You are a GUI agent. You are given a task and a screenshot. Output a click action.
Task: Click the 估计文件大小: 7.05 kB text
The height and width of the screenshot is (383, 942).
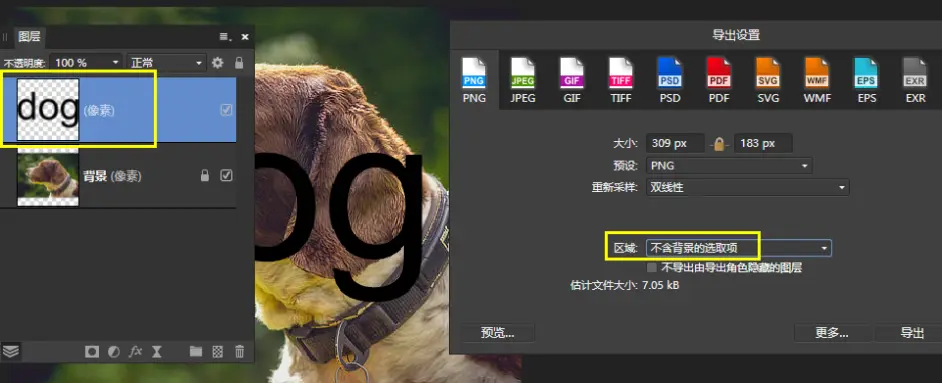click(x=625, y=285)
